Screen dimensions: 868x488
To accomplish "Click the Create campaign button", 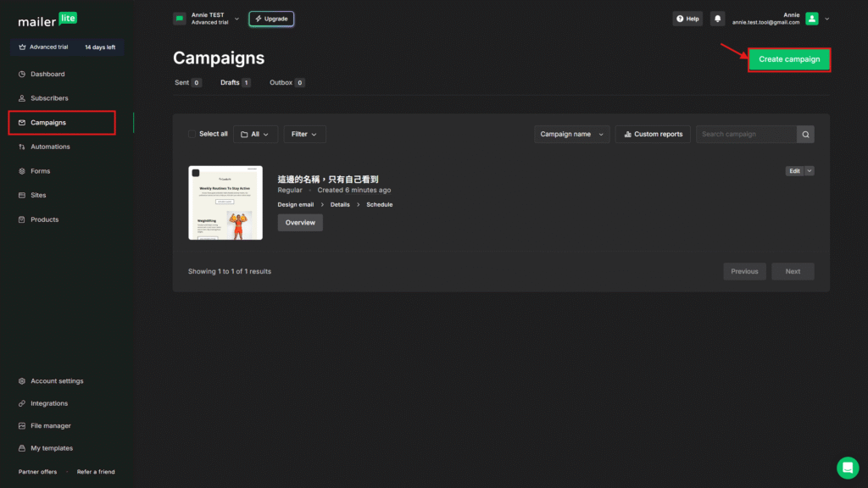I will (788, 59).
